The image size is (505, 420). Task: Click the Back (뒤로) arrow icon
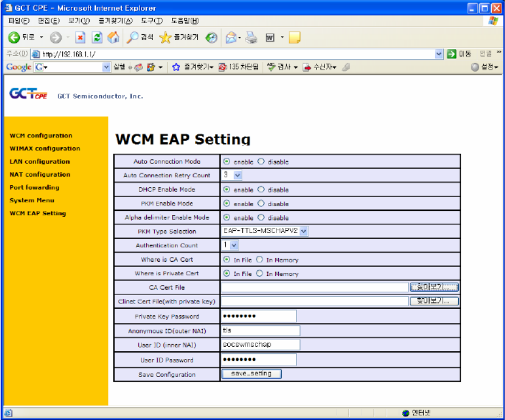click(x=14, y=38)
